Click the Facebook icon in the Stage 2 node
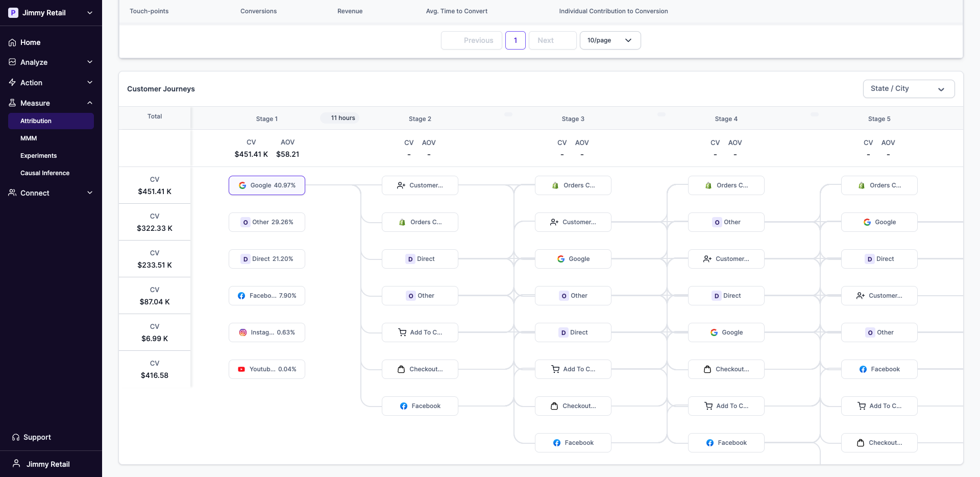 pyautogui.click(x=404, y=406)
